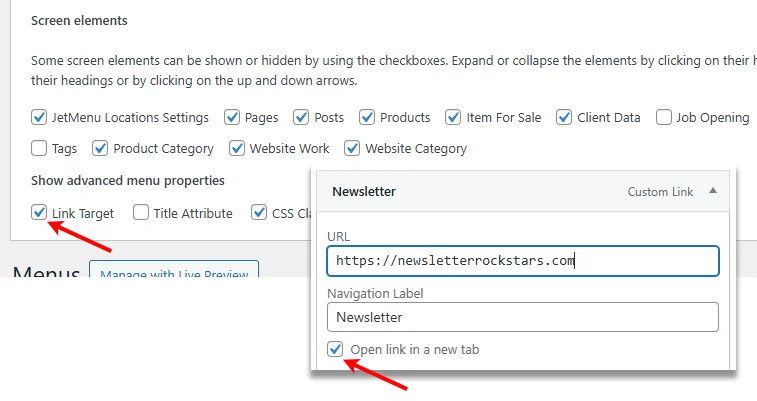This screenshot has width=757, height=401.
Task: Click the Navigation Label text field
Action: pyautogui.click(x=522, y=317)
